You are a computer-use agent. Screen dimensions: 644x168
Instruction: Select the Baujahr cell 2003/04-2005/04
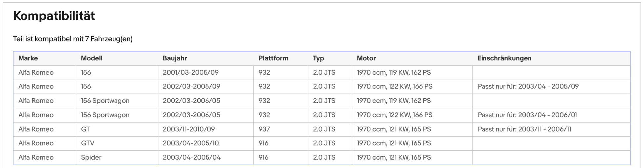192,157
